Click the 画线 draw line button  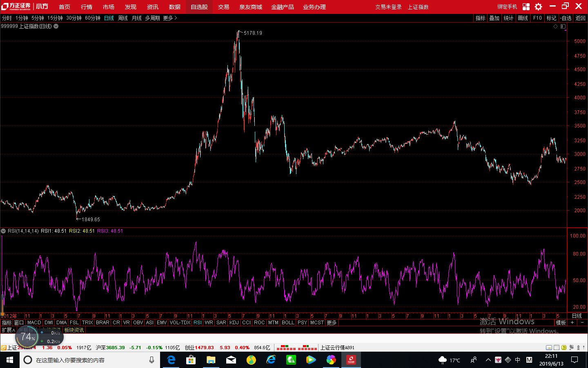point(523,18)
